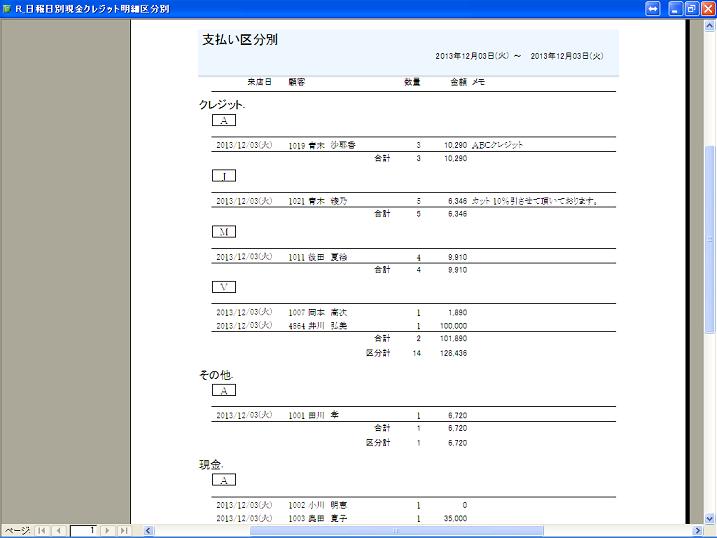Click the ページ label in navigation bar
The width and height of the screenshot is (717, 538).
tap(17, 530)
